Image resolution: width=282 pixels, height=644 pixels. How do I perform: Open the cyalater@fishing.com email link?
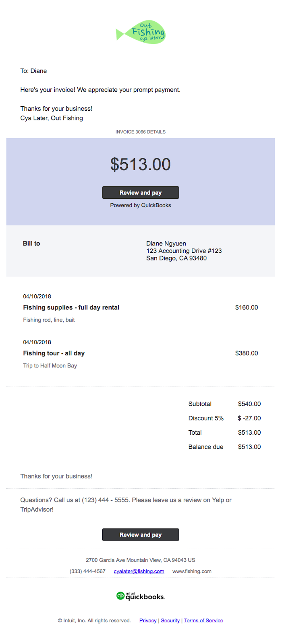click(x=139, y=571)
